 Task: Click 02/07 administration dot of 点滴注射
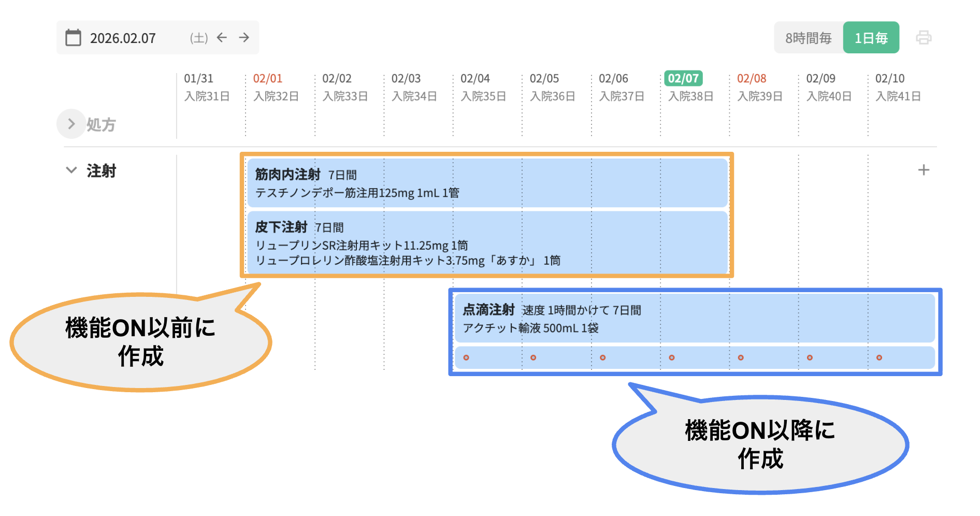[672, 357]
